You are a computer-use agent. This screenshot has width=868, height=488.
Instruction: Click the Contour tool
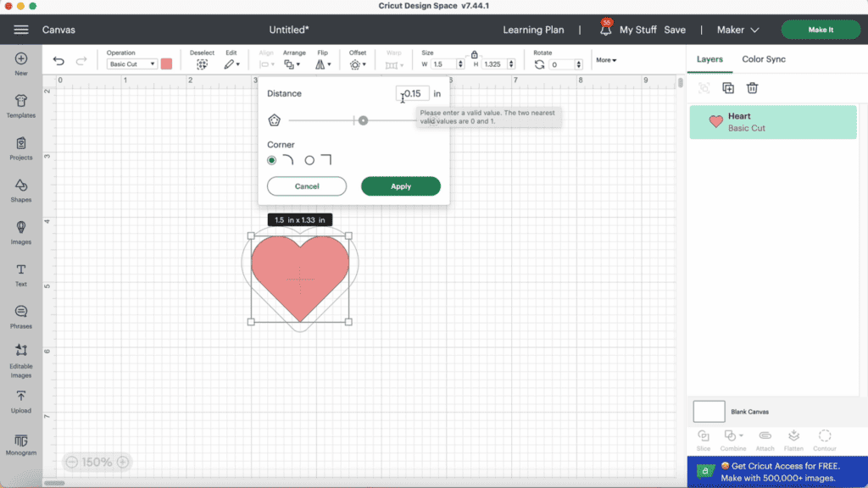point(825,441)
